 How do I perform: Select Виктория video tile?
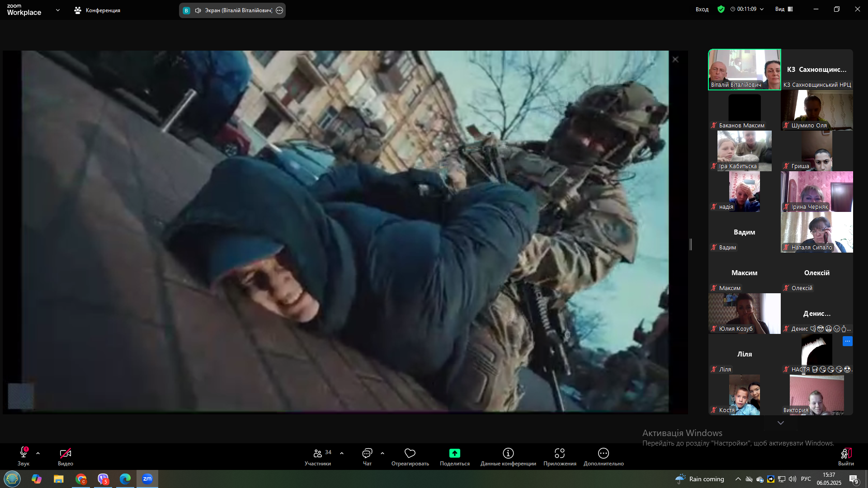817,395
